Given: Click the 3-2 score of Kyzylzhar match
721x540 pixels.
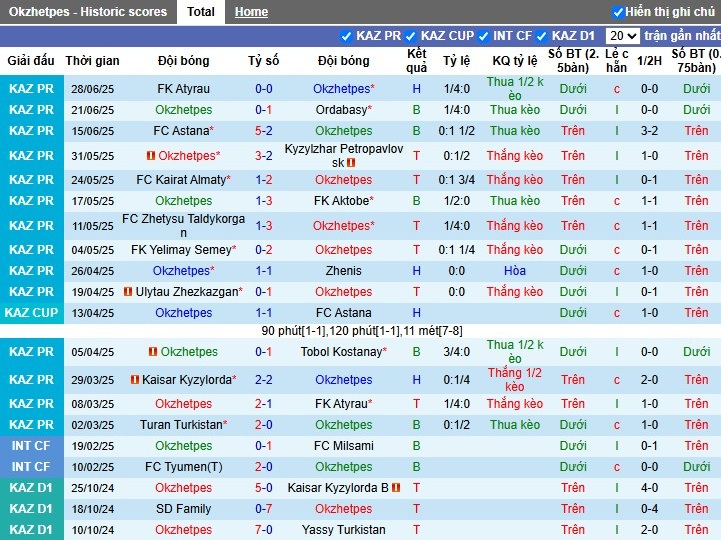Looking at the screenshot, I should (264, 156).
